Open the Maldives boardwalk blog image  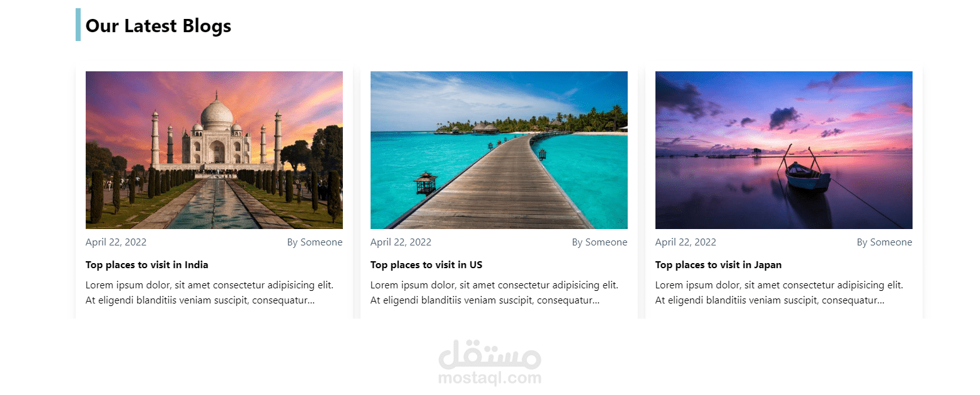coord(499,150)
